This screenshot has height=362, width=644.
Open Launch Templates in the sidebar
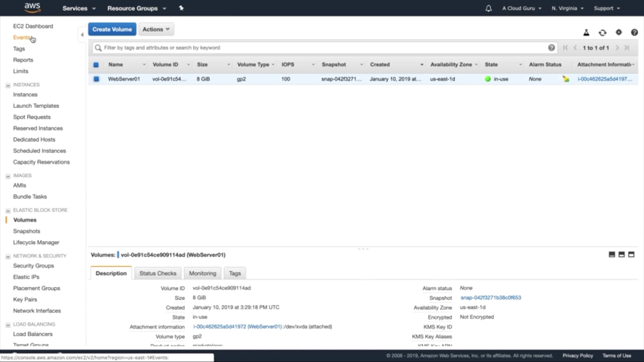[x=36, y=106]
